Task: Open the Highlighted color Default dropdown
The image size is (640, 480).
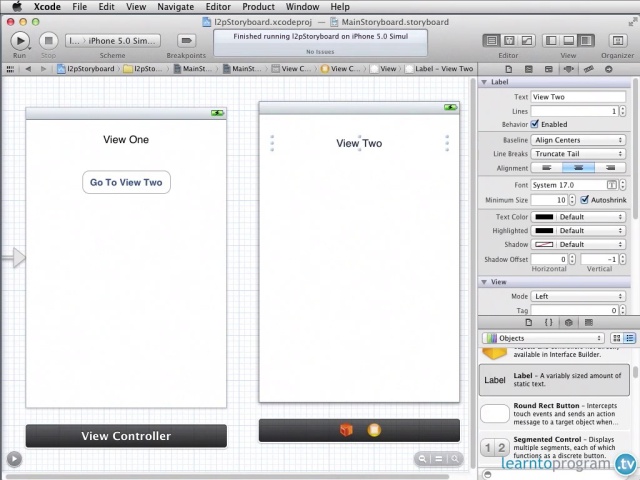Action: [x=591, y=231]
